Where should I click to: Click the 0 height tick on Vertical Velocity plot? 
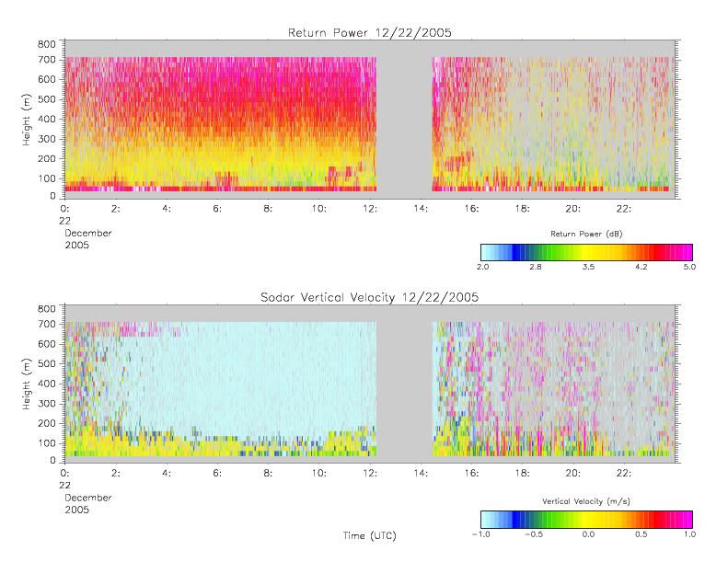(53, 461)
